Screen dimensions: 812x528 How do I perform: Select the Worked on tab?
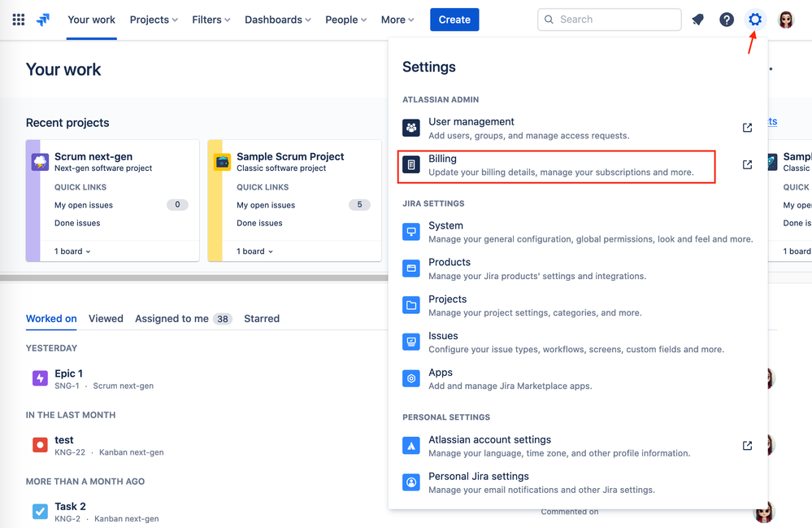pyautogui.click(x=51, y=319)
